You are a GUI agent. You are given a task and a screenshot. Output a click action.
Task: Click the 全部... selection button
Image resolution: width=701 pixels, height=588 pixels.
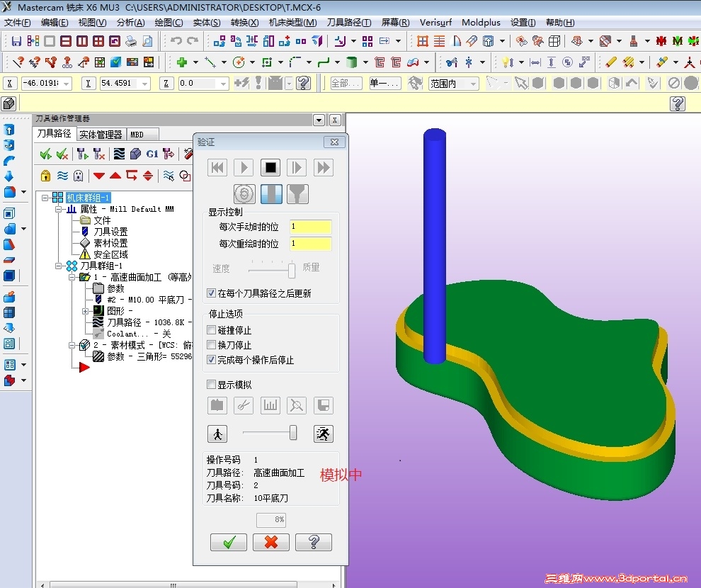(346, 83)
